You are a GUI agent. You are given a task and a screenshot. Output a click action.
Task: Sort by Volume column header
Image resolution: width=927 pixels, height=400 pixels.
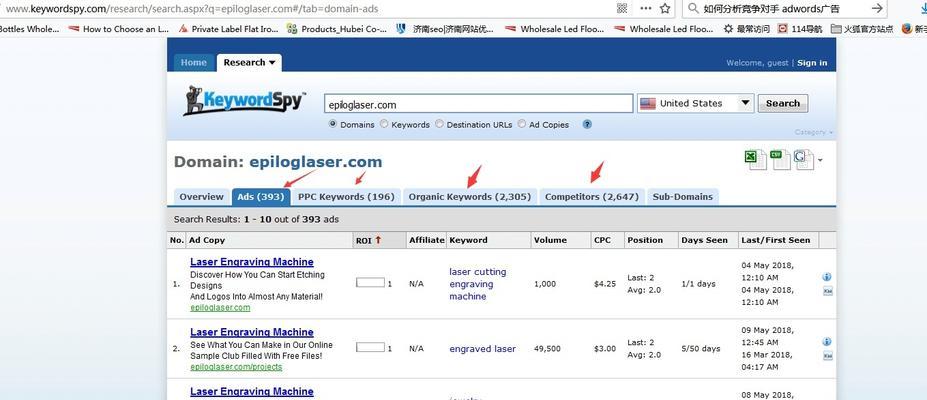pos(550,240)
